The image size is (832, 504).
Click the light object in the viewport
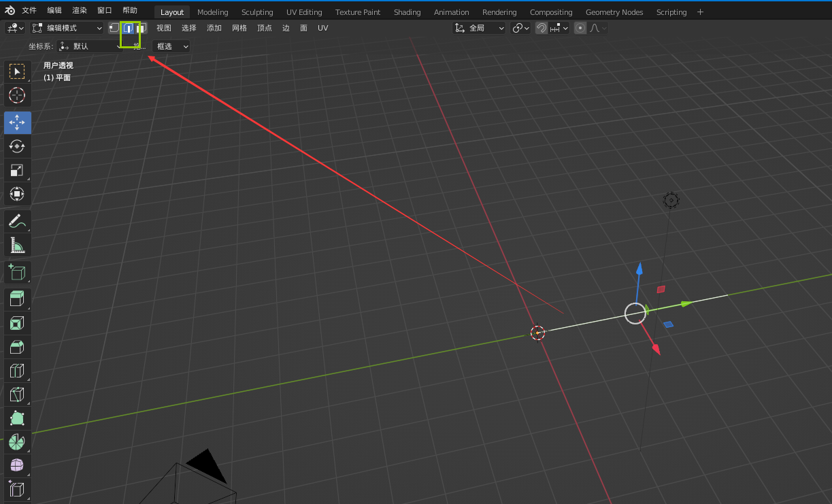coord(671,200)
